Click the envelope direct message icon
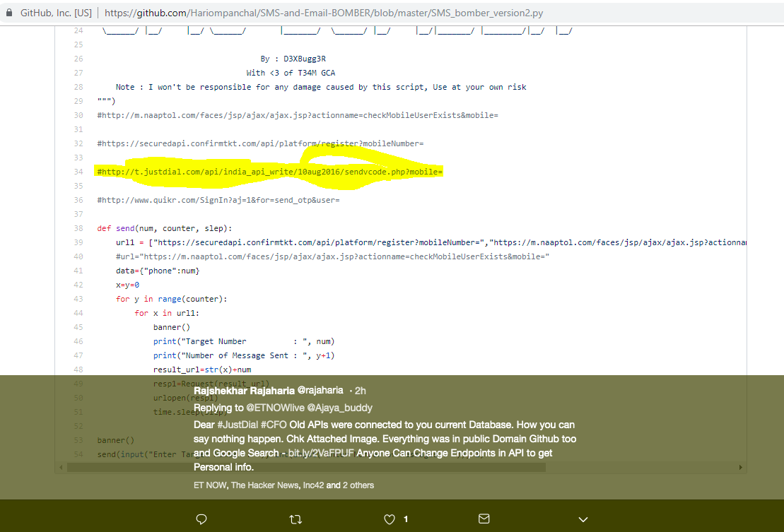784x532 pixels. (x=484, y=519)
